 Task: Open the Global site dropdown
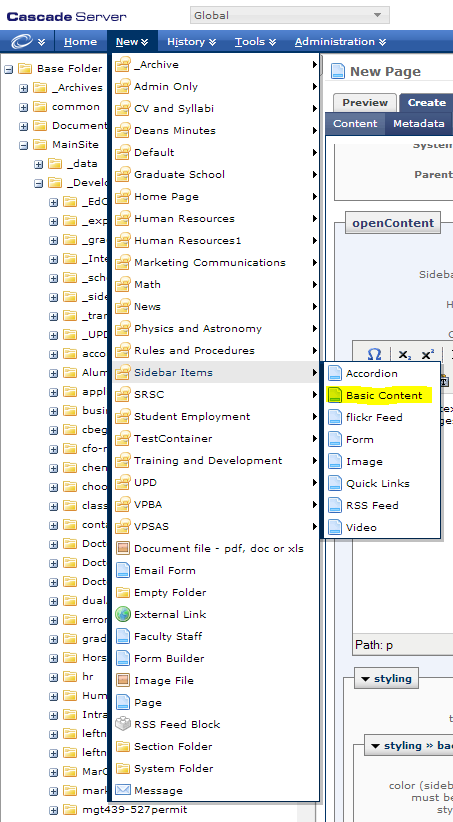(x=289, y=15)
